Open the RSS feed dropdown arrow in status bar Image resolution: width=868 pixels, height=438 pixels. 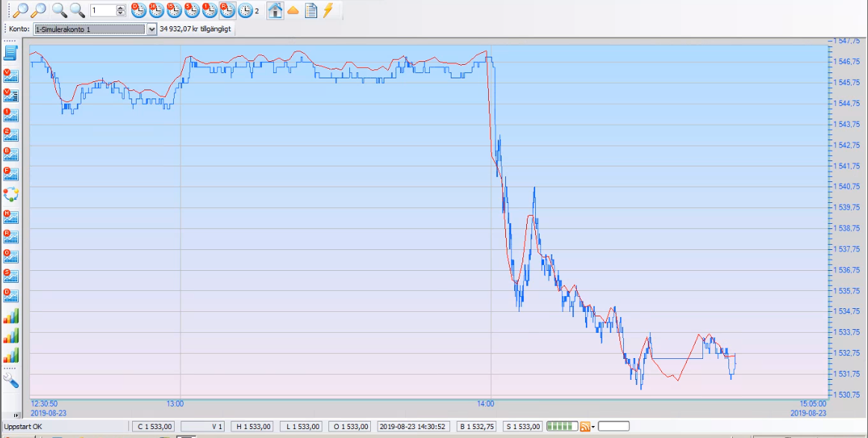coord(593,427)
